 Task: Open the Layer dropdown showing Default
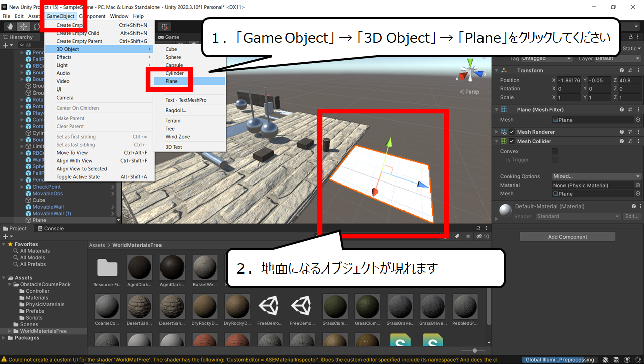tap(618, 58)
